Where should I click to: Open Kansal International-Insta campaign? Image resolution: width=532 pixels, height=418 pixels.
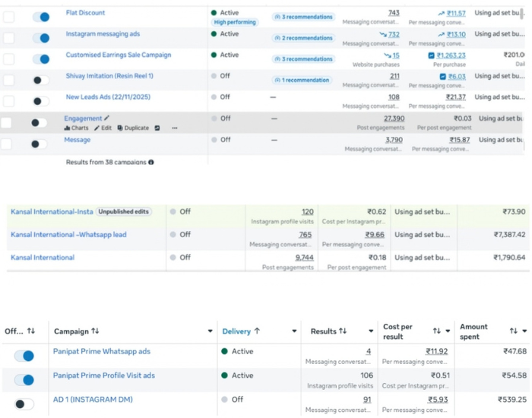(x=52, y=212)
